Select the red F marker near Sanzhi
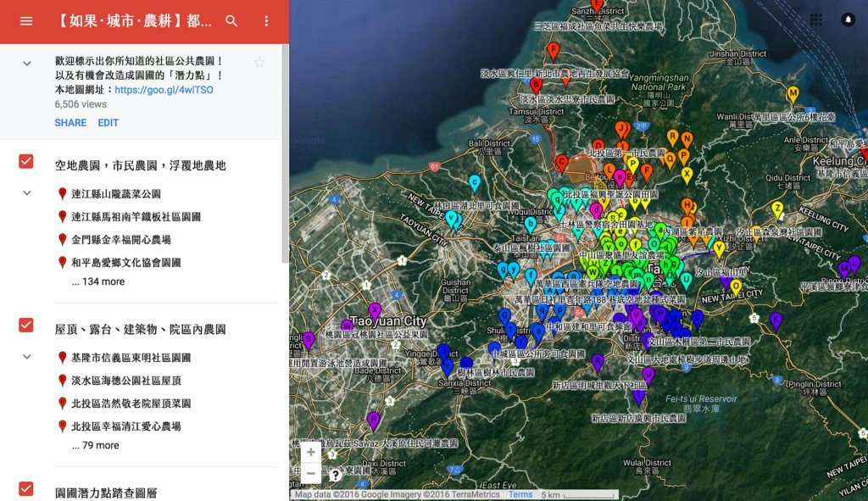The width and height of the screenshot is (868, 501). (553, 50)
